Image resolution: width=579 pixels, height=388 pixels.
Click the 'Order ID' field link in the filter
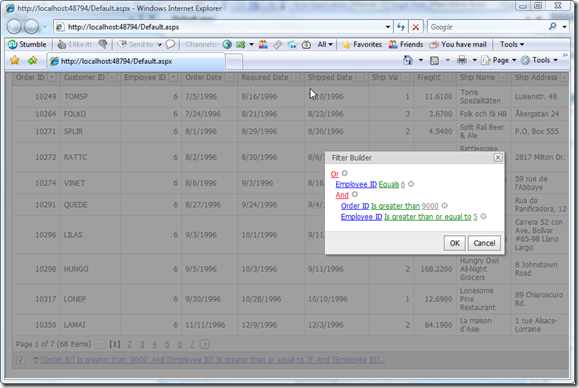pyautogui.click(x=355, y=206)
